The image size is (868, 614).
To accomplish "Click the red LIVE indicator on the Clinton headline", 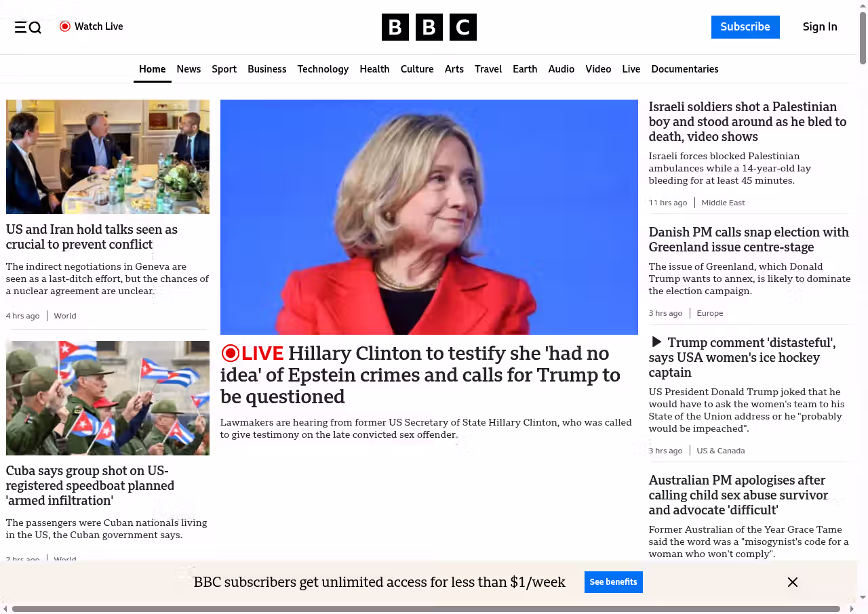I will click(252, 353).
